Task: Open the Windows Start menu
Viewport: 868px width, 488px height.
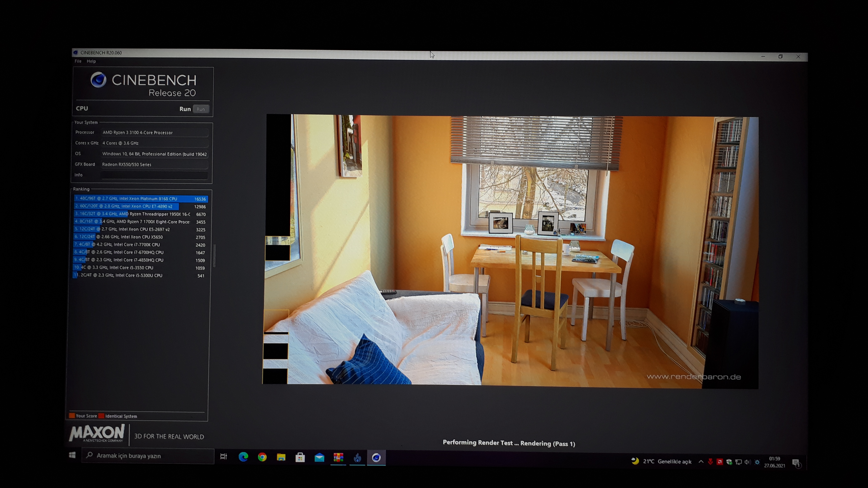Action: (x=72, y=455)
